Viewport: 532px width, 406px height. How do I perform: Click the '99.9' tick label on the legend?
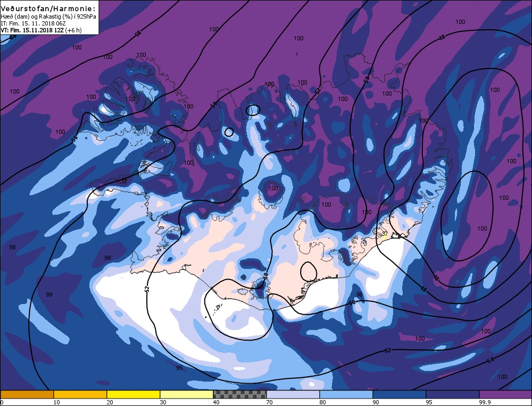[x=486, y=402]
